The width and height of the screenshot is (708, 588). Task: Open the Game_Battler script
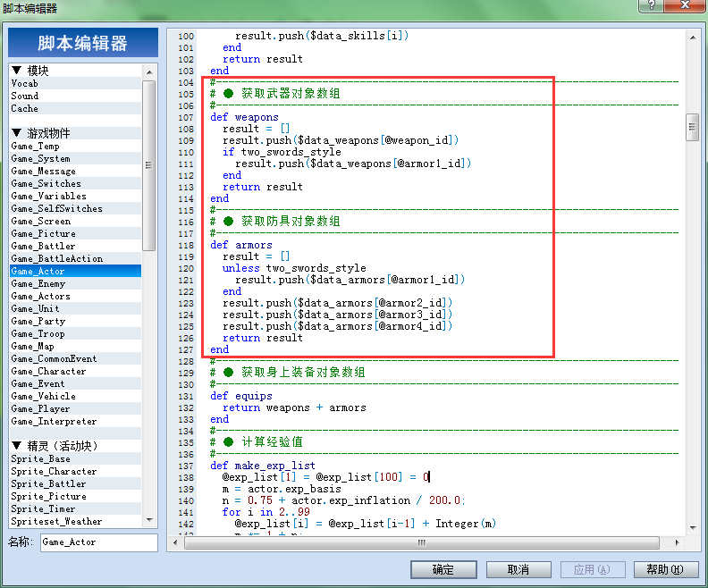[x=75, y=247]
